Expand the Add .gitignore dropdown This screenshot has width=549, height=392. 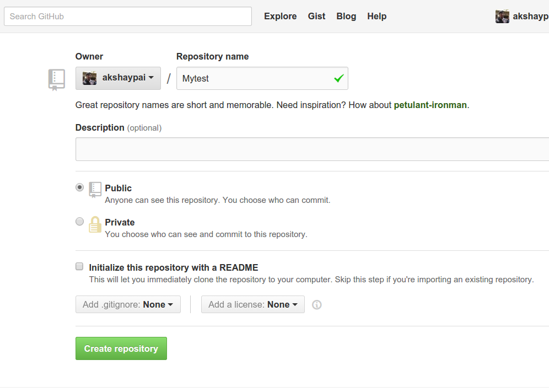[x=128, y=304]
